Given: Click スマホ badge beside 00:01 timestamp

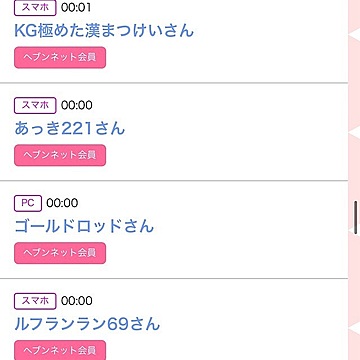Looking at the screenshot, I should point(35,8).
